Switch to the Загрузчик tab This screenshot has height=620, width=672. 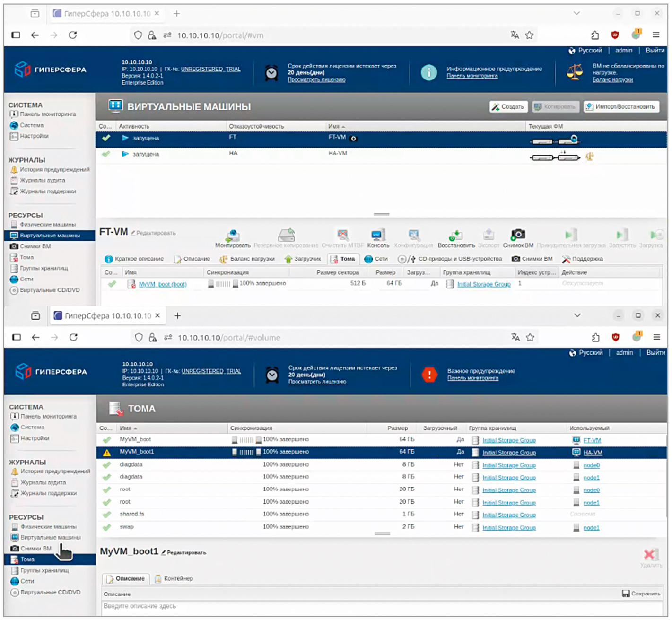(x=303, y=259)
